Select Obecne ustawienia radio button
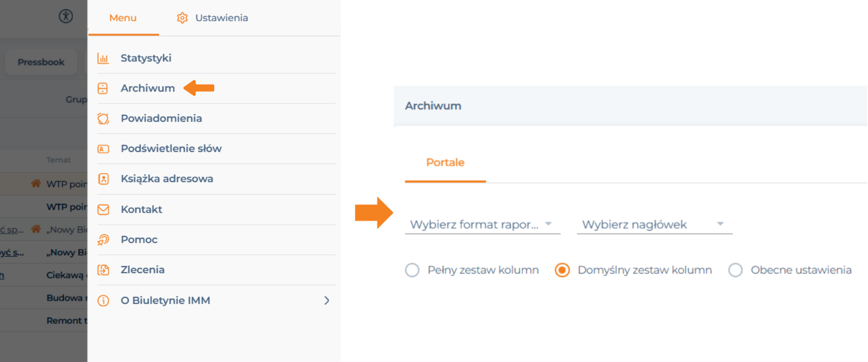The width and height of the screenshot is (868, 362). tap(736, 270)
